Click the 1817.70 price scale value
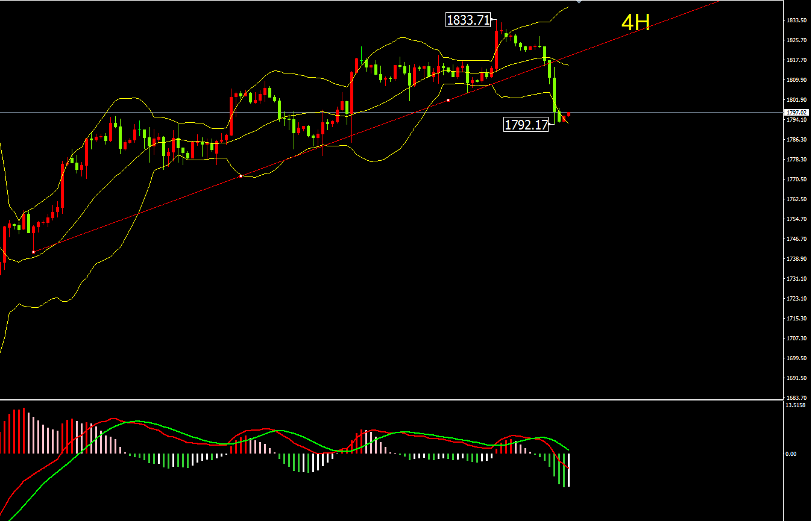The image size is (812, 521). click(796, 60)
